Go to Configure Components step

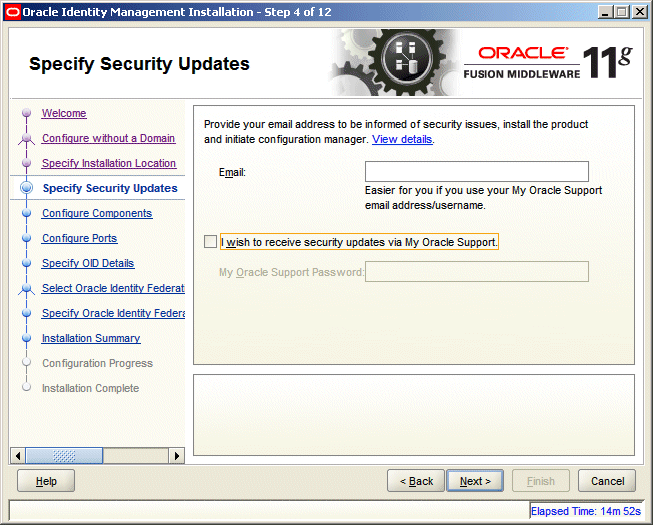click(x=97, y=214)
